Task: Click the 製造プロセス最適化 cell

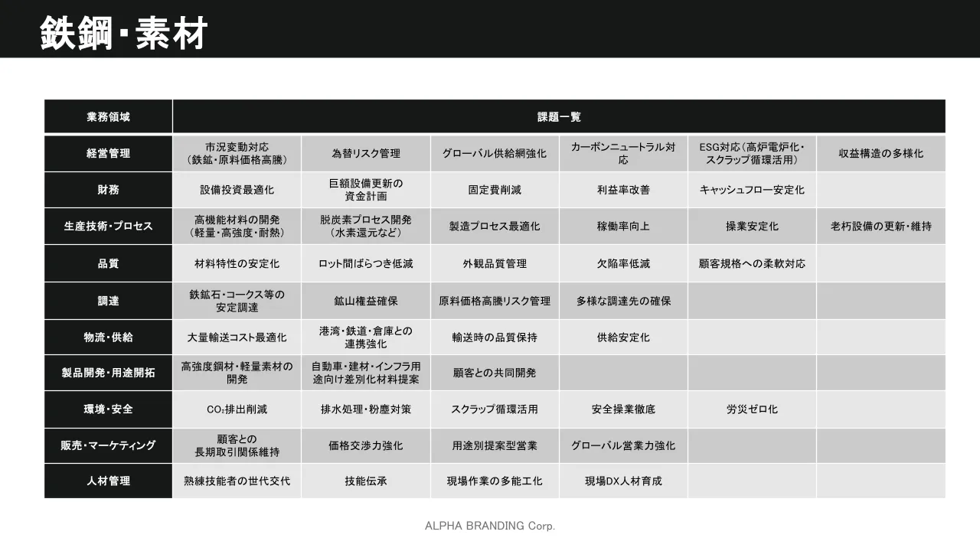Action: tap(495, 227)
